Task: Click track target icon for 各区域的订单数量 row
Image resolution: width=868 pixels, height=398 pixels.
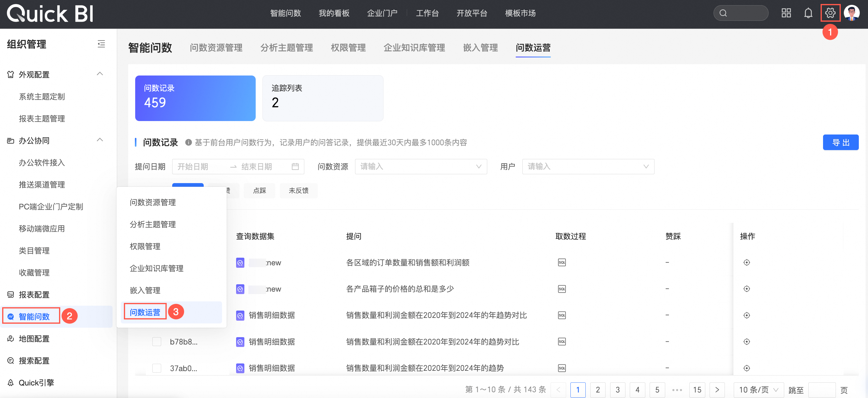Action: point(746,262)
